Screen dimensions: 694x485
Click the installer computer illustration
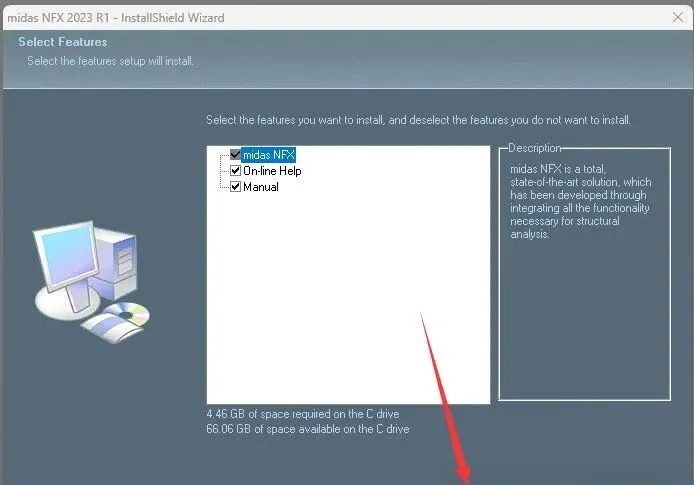coord(92,282)
